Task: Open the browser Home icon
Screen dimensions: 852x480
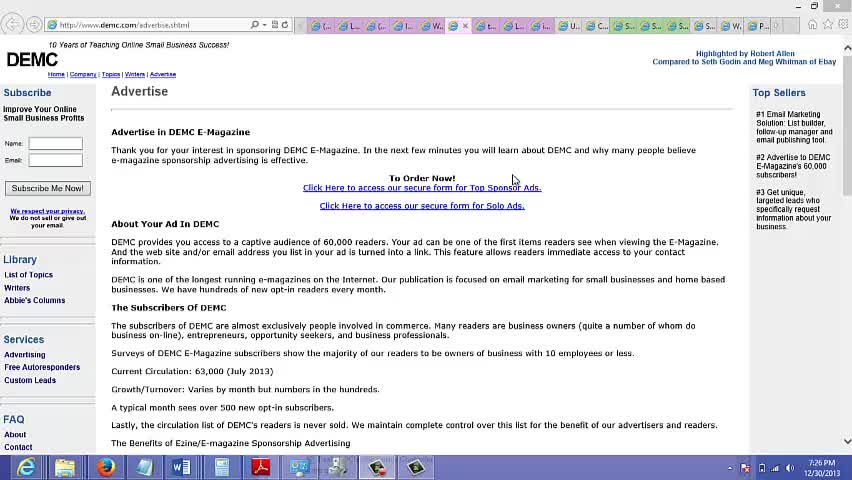Action: click(812, 24)
